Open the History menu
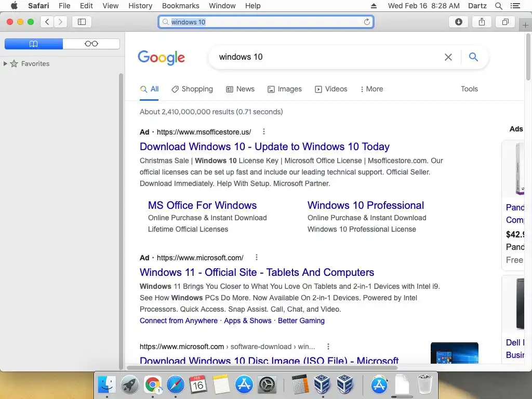532x399 pixels. pyautogui.click(x=140, y=6)
